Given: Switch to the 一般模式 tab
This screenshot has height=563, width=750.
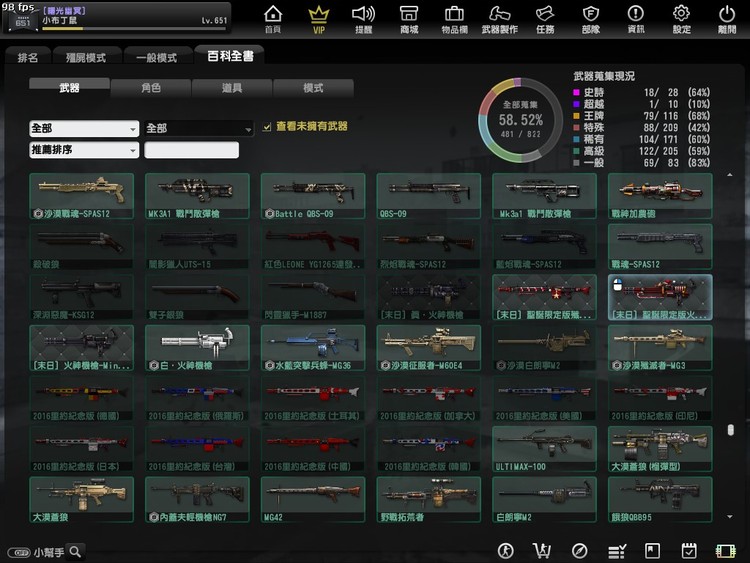Looking at the screenshot, I should [156, 57].
